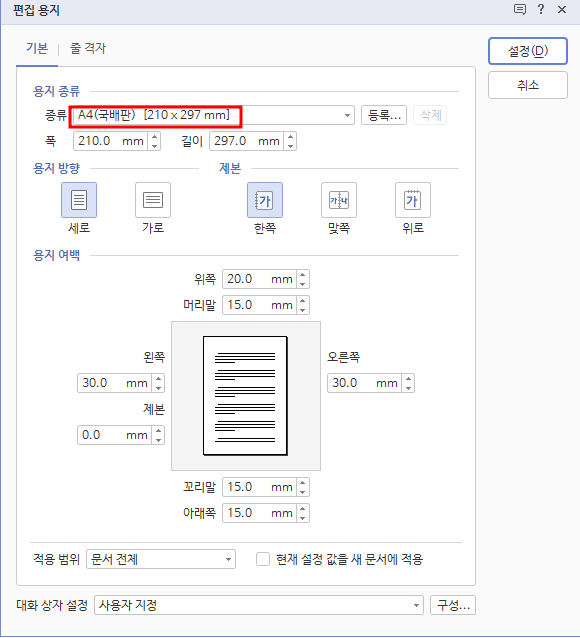Decrease 꼬리말 margin with down arrow

tap(302, 492)
